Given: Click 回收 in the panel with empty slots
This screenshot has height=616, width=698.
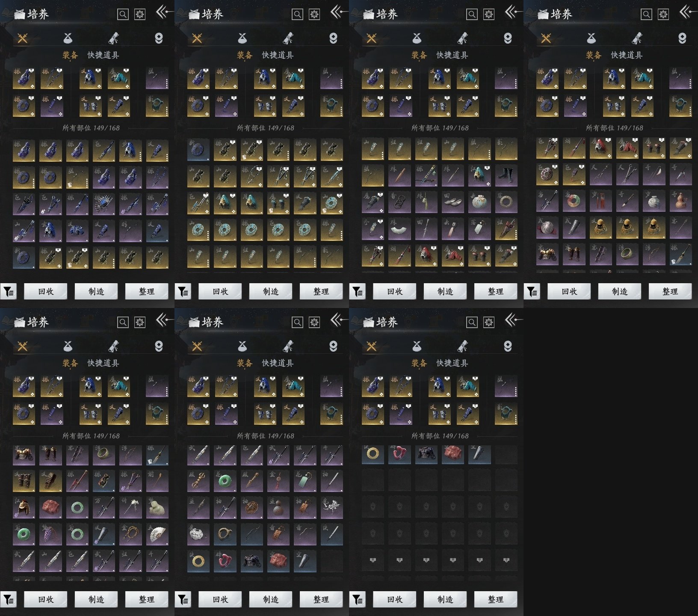Looking at the screenshot, I should (394, 600).
